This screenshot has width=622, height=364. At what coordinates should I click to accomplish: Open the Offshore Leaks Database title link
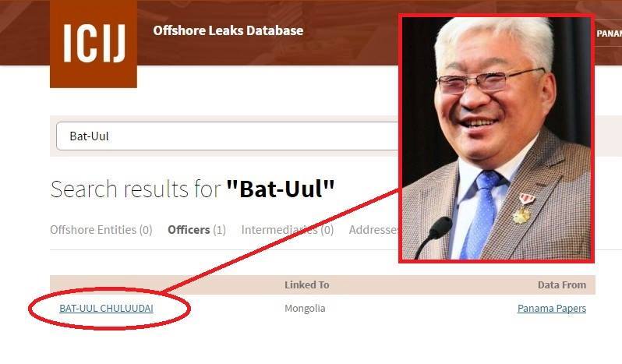pyautogui.click(x=228, y=30)
